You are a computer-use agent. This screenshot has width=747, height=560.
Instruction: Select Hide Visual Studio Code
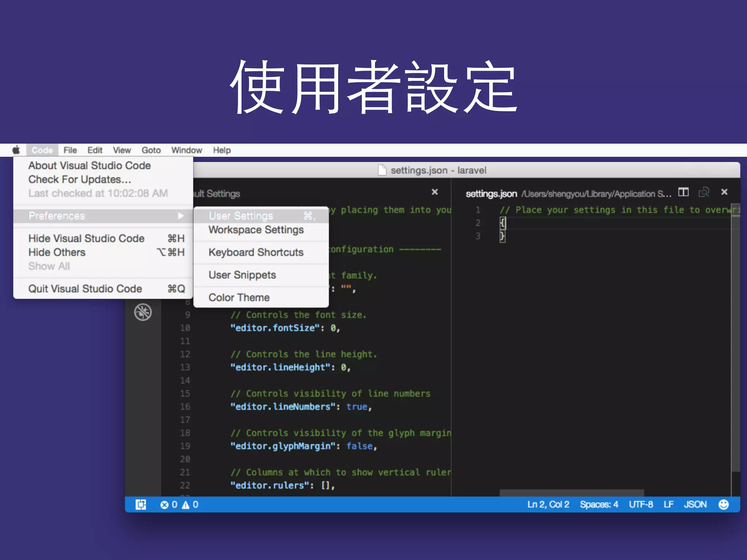103,238
